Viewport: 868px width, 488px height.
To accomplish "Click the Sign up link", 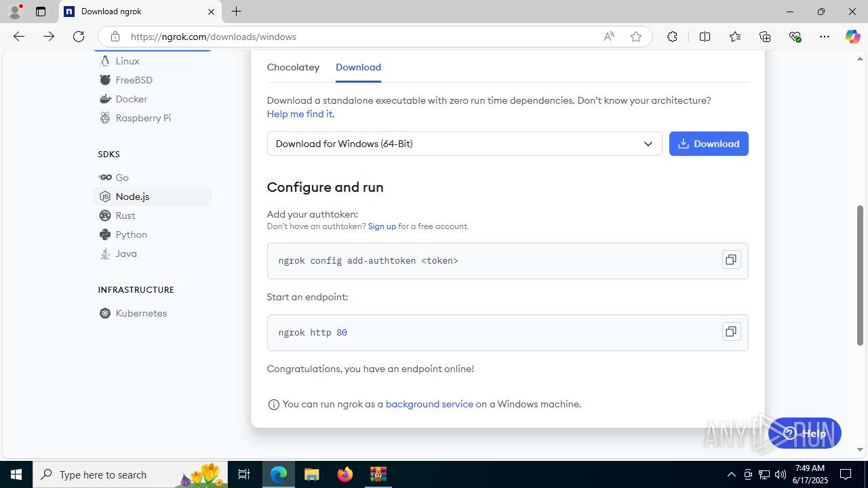I will [382, 226].
